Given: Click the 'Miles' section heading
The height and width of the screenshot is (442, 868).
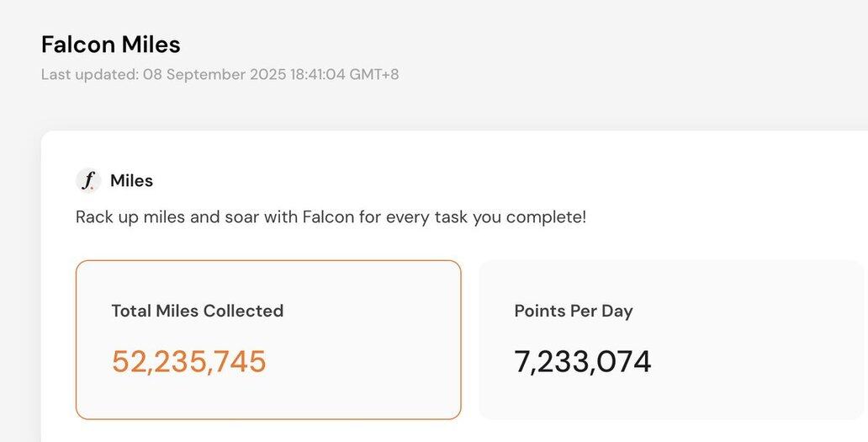Looking at the screenshot, I should 132,180.
